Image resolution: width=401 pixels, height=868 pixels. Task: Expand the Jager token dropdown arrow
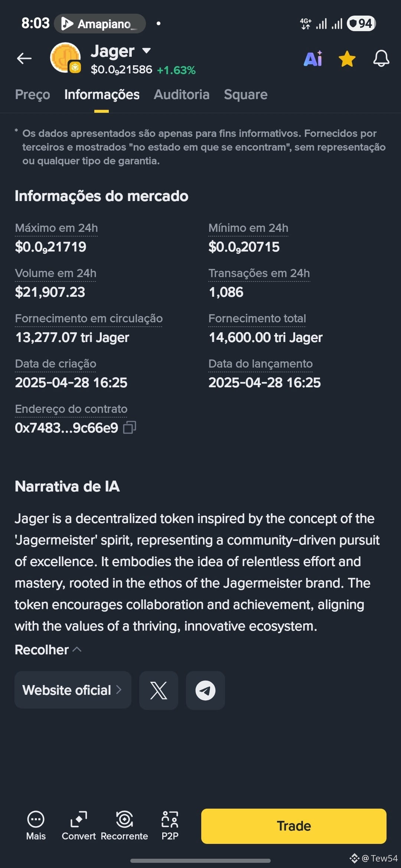(147, 50)
